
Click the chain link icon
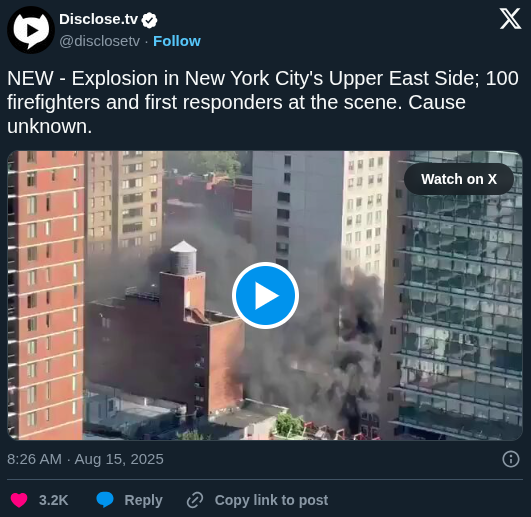195,500
